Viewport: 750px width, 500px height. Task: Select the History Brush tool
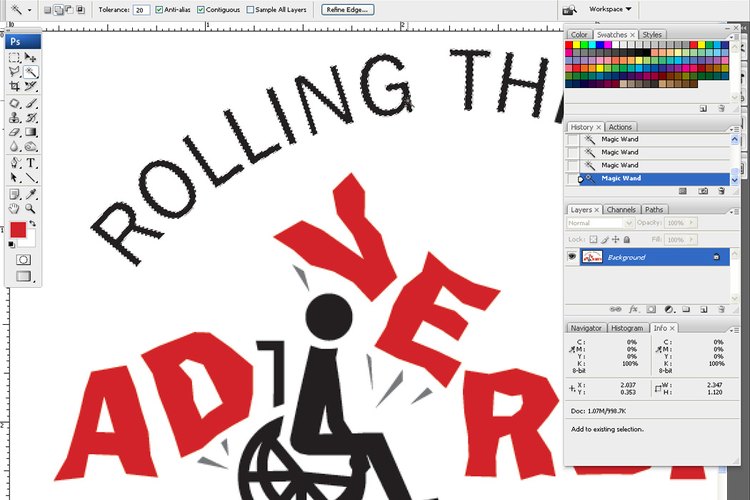[31, 118]
